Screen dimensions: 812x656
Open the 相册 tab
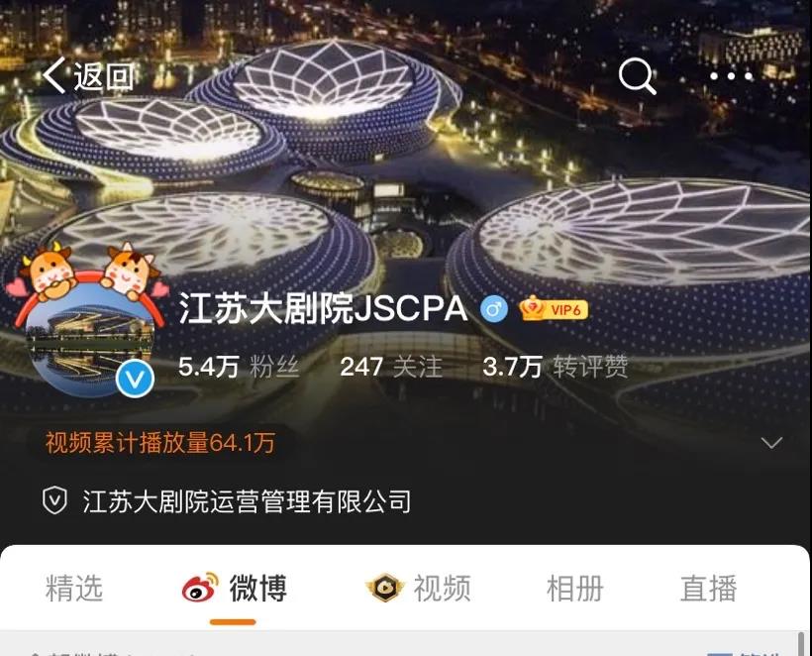pyautogui.click(x=574, y=588)
